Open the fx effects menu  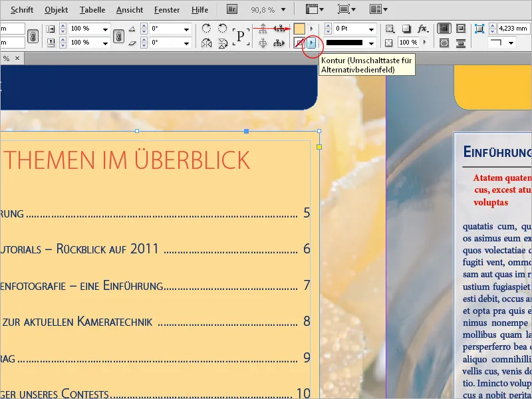click(422, 29)
